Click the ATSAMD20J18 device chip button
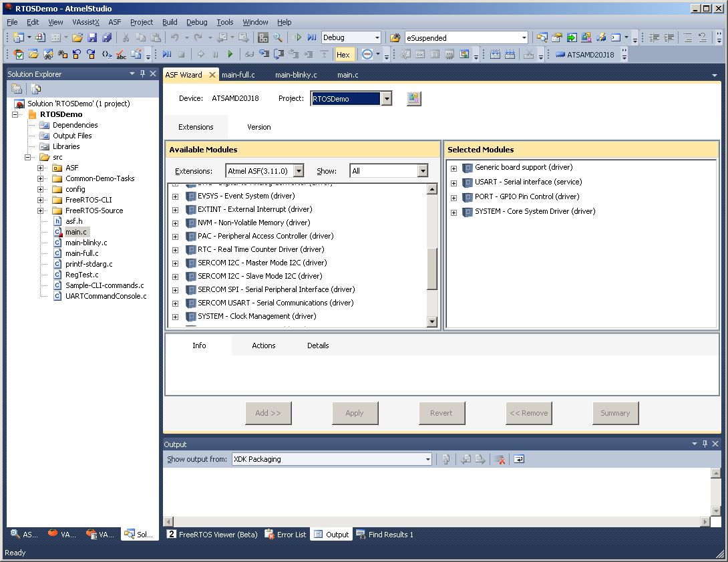 click(x=585, y=55)
